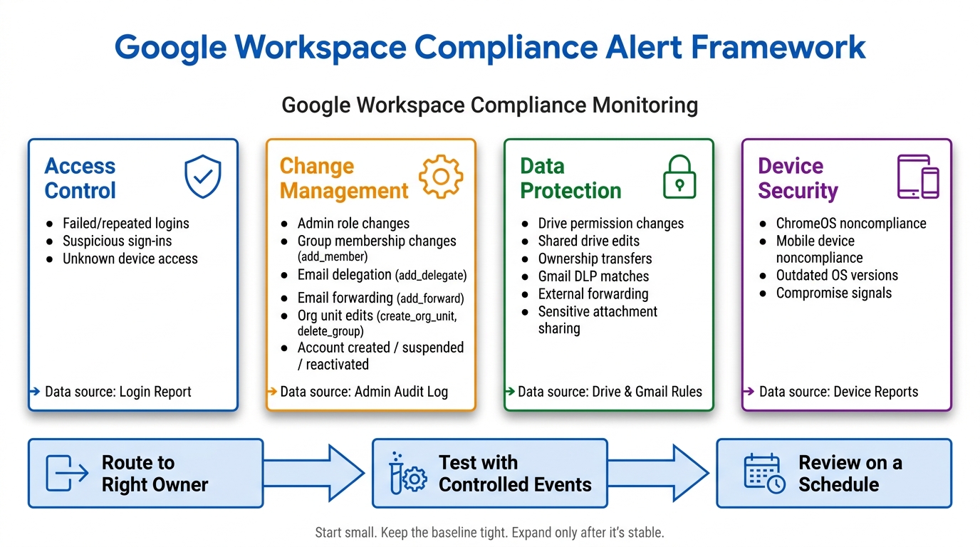
Task: Click the External forwarding bullet
Action: click(x=585, y=293)
